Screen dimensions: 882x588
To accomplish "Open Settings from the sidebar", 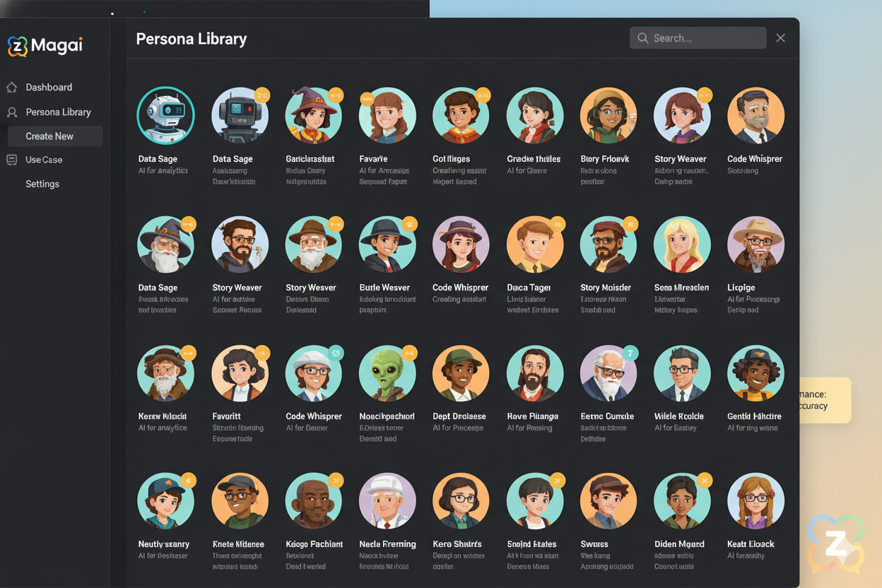I will [x=42, y=184].
